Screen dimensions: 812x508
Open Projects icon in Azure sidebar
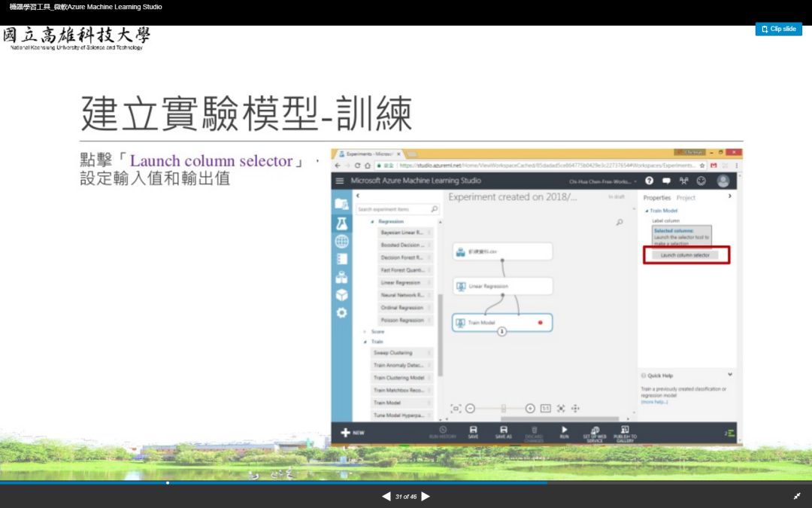[341, 204]
